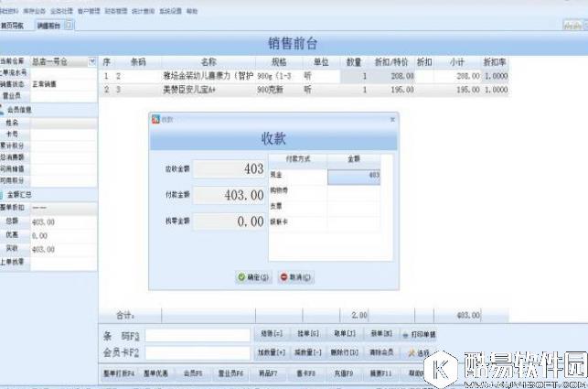Click the 付款金额 field showing 403.00
Screen dimensions: 588x389
click(230, 195)
